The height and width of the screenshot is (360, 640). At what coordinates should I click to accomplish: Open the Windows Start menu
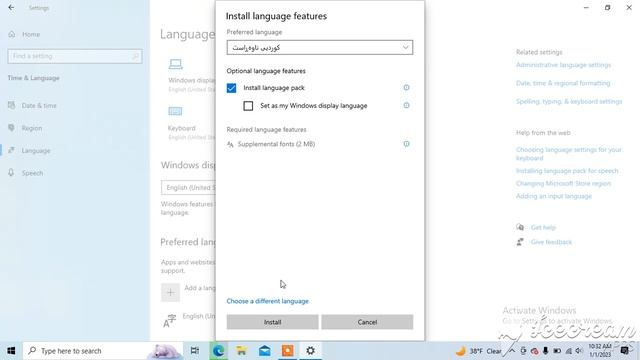click(x=11, y=351)
